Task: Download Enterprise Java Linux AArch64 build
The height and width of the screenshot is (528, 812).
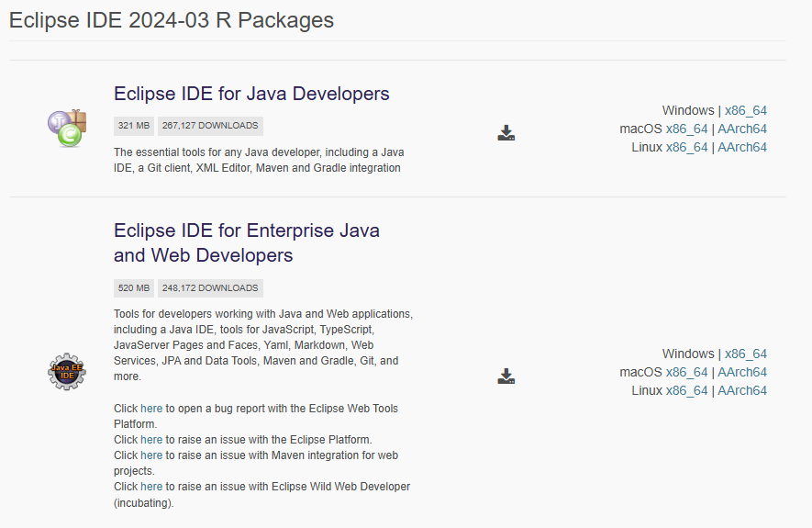Action: click(741, 390)
